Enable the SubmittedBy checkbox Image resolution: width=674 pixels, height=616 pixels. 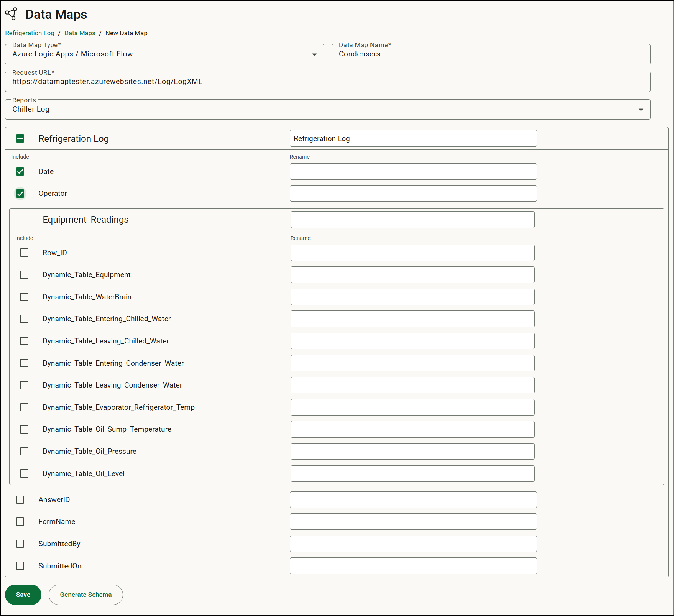[20, 544]
